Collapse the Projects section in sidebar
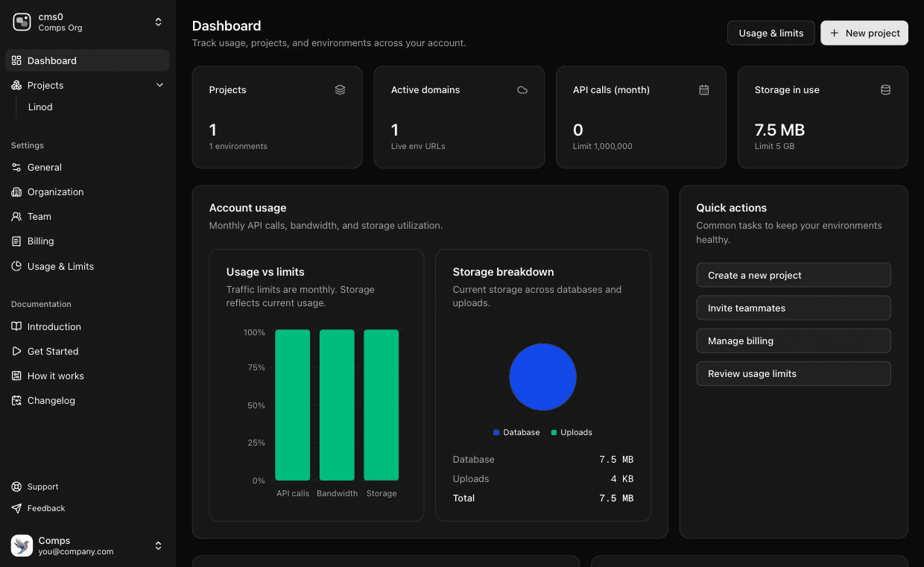The height and width of the screenshot is (567, 924). tap(159, 85)
